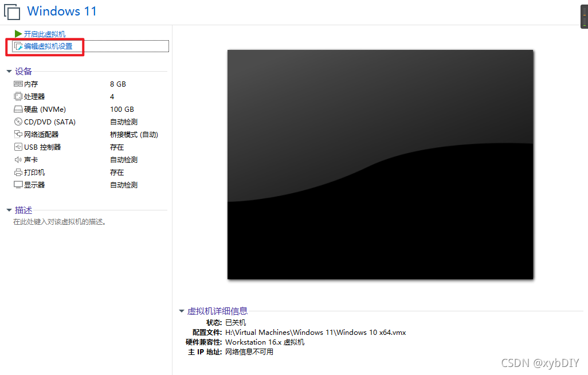Select the 声卡 row label

31,159
